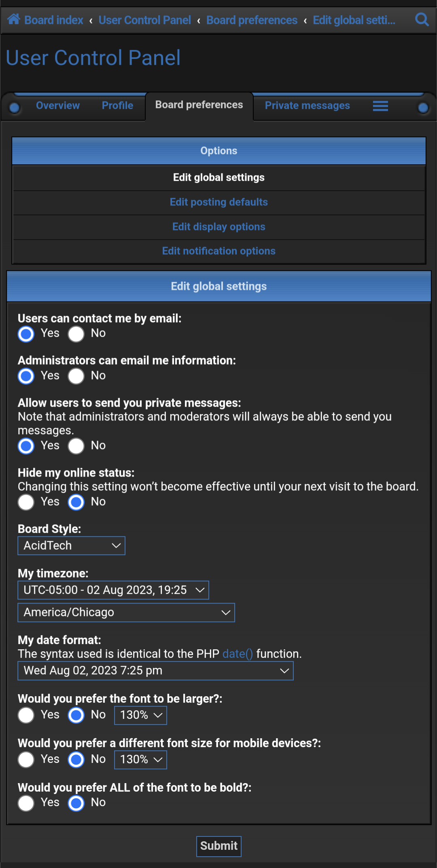Select No for users contacting by email
Image resolution: width=437 pixels, height=868 pixels.
[x=76, y=334]
